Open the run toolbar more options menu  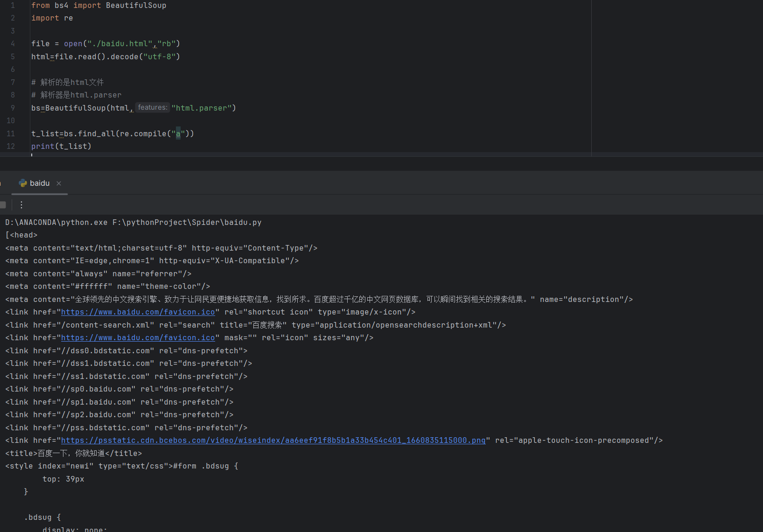(x=21, y=205)
